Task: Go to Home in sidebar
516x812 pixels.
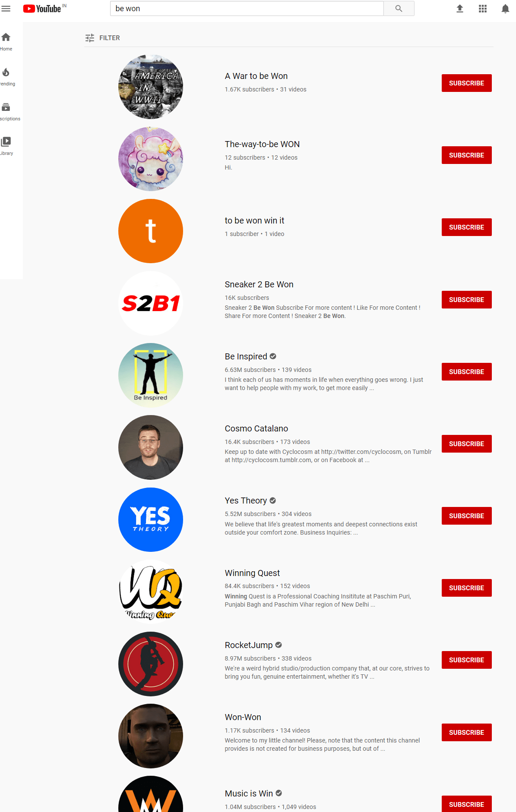Action: [6, 42]
